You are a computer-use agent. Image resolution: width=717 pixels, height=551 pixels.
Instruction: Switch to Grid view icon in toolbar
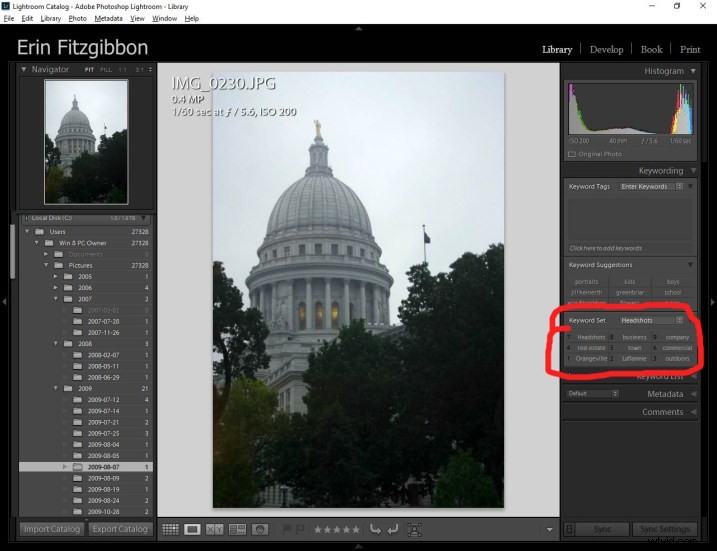tap(170, 530)
